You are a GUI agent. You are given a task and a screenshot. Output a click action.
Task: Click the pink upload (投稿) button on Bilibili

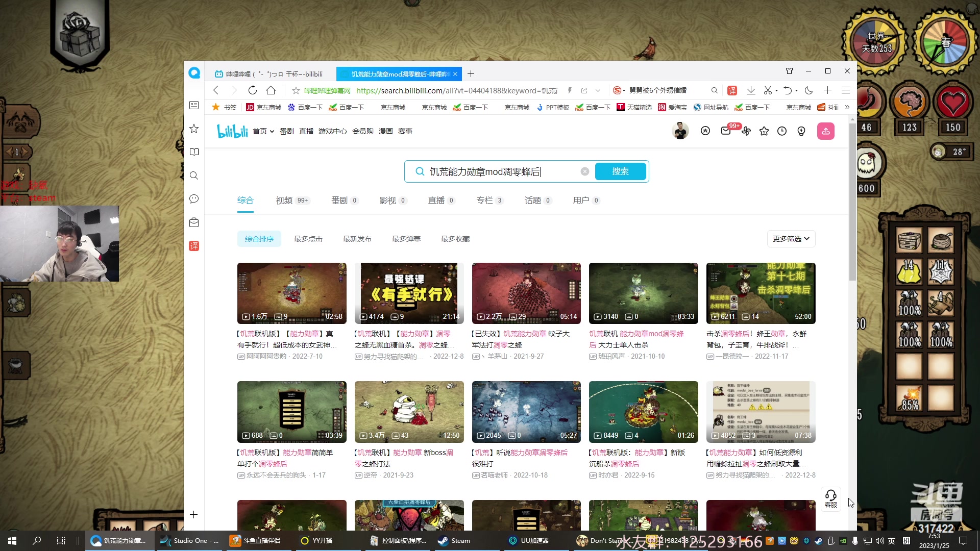[x=826, y=131]
